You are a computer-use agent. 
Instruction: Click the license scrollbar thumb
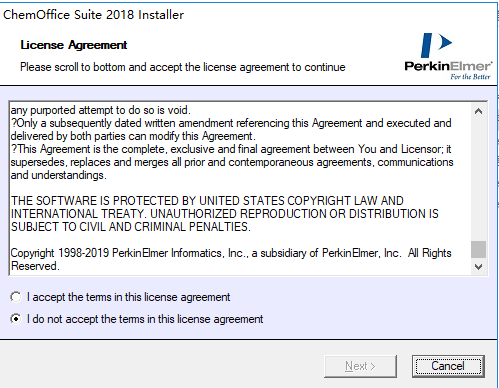tap(478, 249)
